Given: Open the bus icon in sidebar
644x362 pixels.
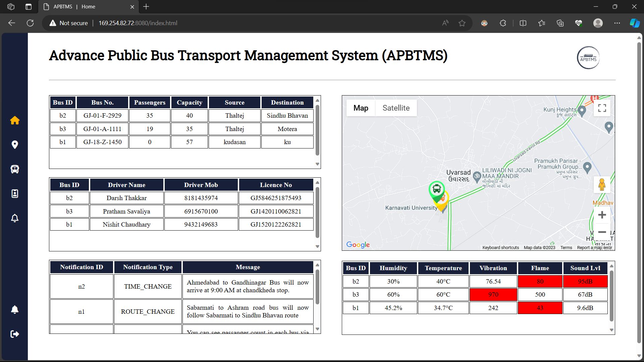Looking at the screenshot, I should 15,169.
